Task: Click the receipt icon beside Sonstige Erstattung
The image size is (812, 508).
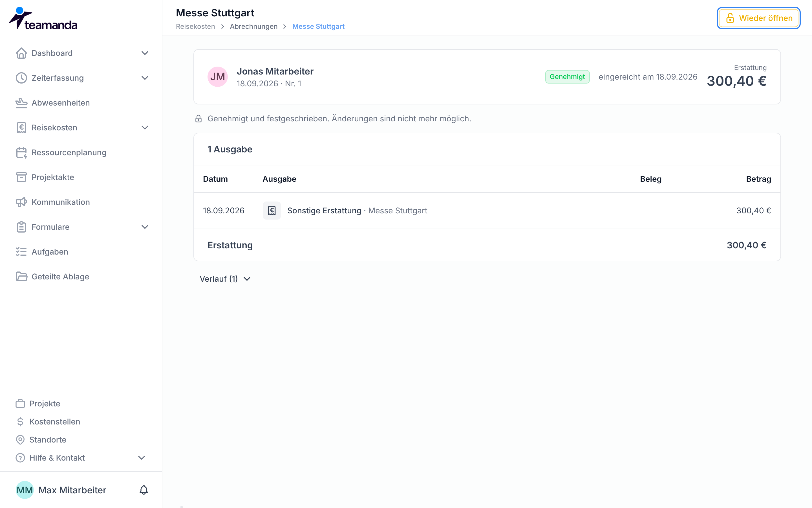Action: tap(272, 211)
